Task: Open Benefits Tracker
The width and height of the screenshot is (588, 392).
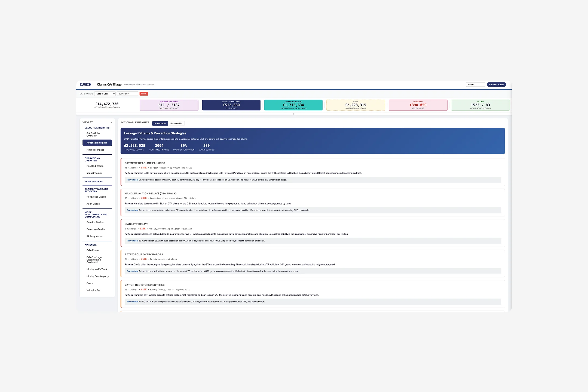Action: pos(97,222)
